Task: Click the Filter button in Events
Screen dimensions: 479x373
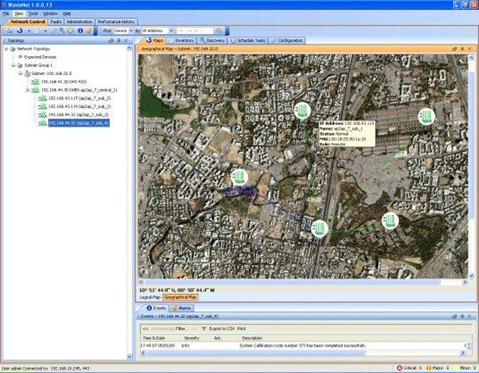Action: pyautogui.click(x=181, y=329)
